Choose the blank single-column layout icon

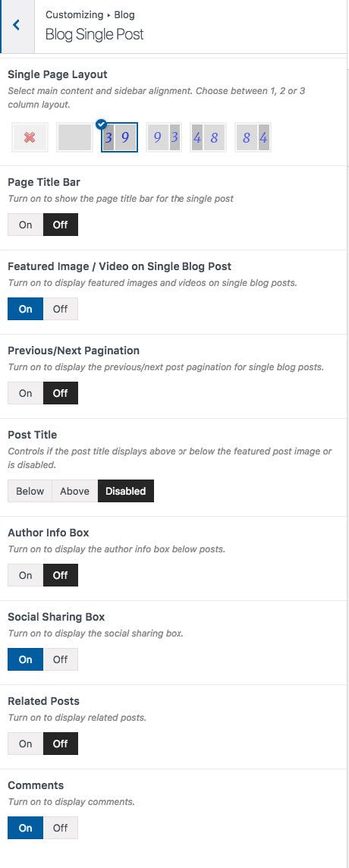(x=75, y=137)
